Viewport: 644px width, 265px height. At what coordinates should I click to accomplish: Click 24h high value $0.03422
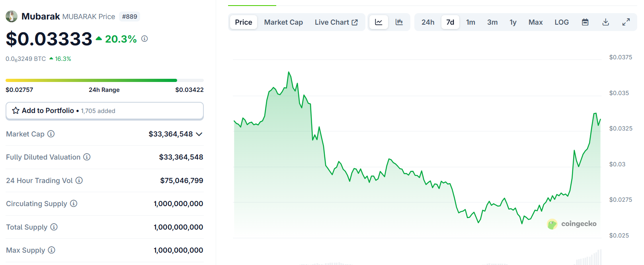pos(189,90)
